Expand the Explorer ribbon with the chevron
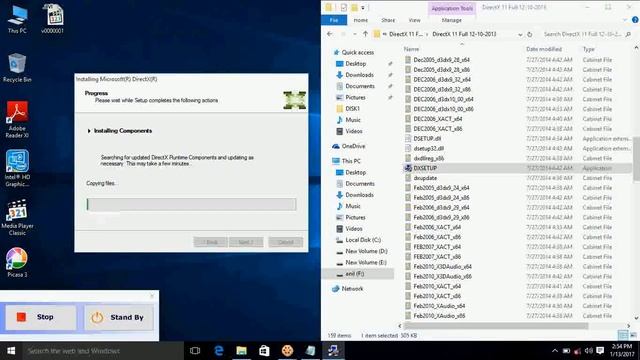This screenshot has height=360, width=640. (x=624, y=20)
